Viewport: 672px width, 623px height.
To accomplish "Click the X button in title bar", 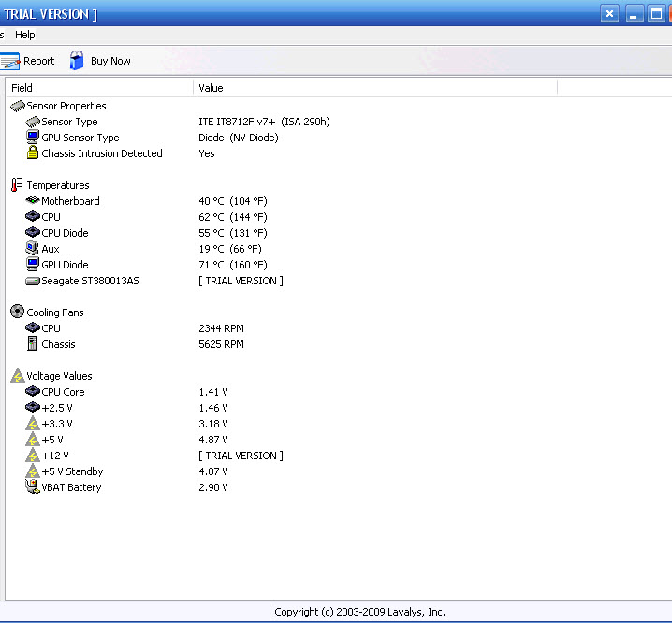I will 609,14.
